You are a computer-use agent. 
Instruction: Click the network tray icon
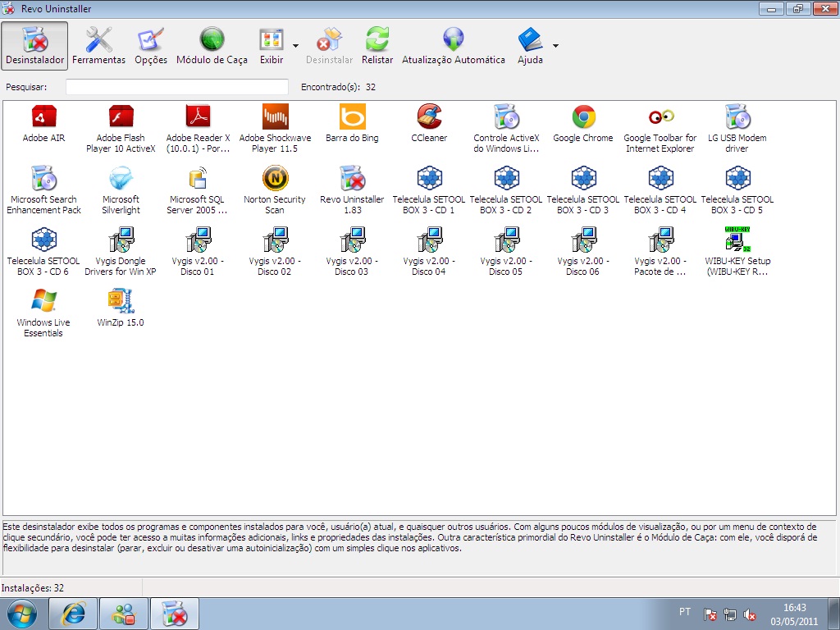[x=729, y=615]
